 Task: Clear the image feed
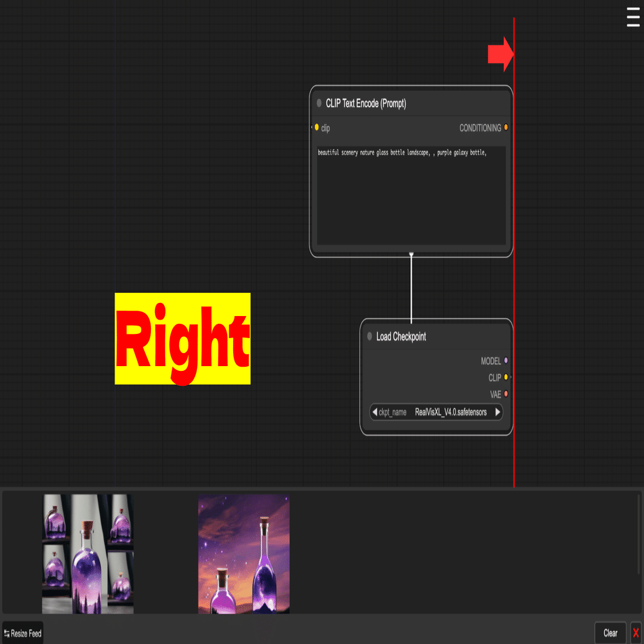point(611,633)
